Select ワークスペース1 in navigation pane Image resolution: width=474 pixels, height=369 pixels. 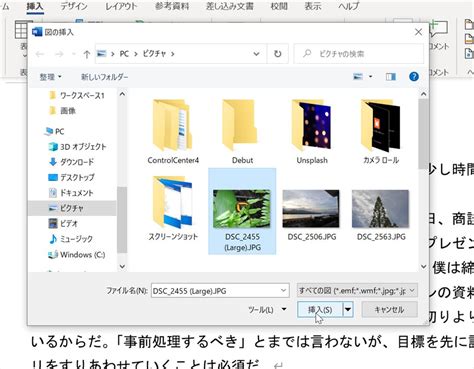pyautogui.click(x=77, y=96)
